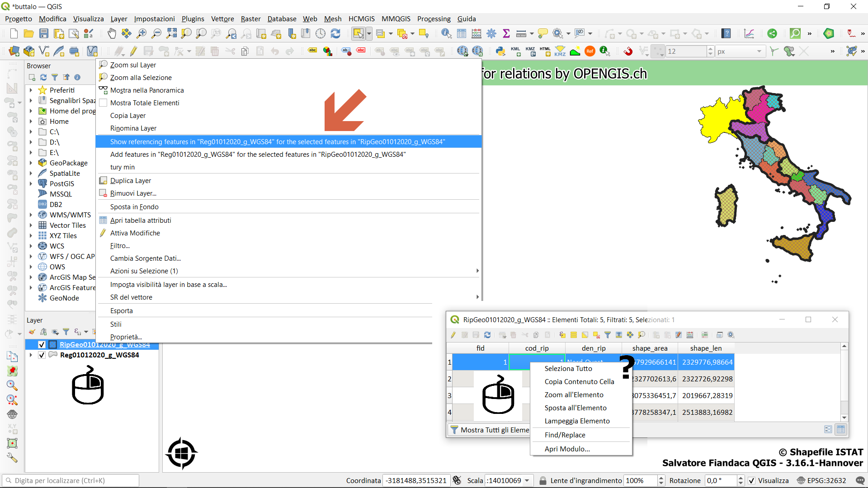Click reload icon in attribute table toolbar
The image size is (868, 488).
[487, 335]
